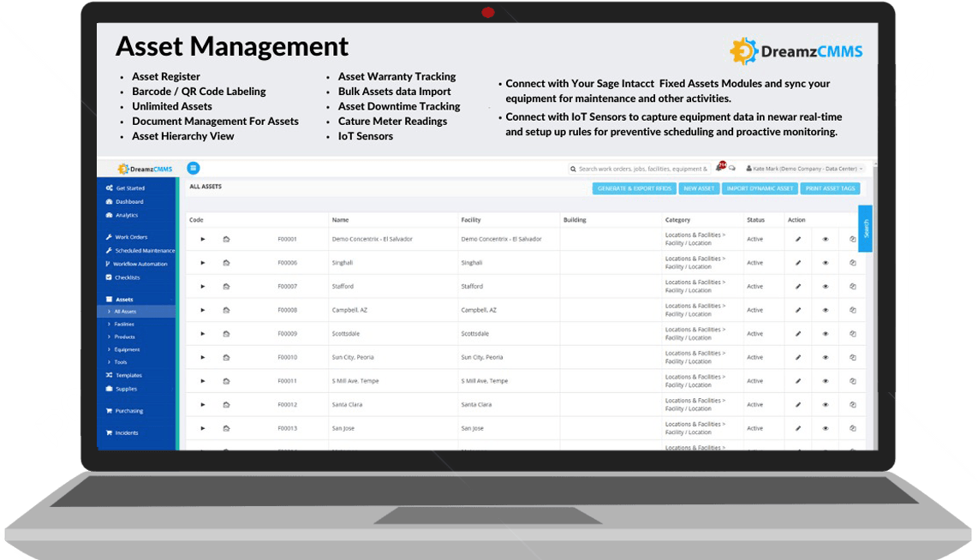
Task: Click the global search input field
Action: (642, 169)
